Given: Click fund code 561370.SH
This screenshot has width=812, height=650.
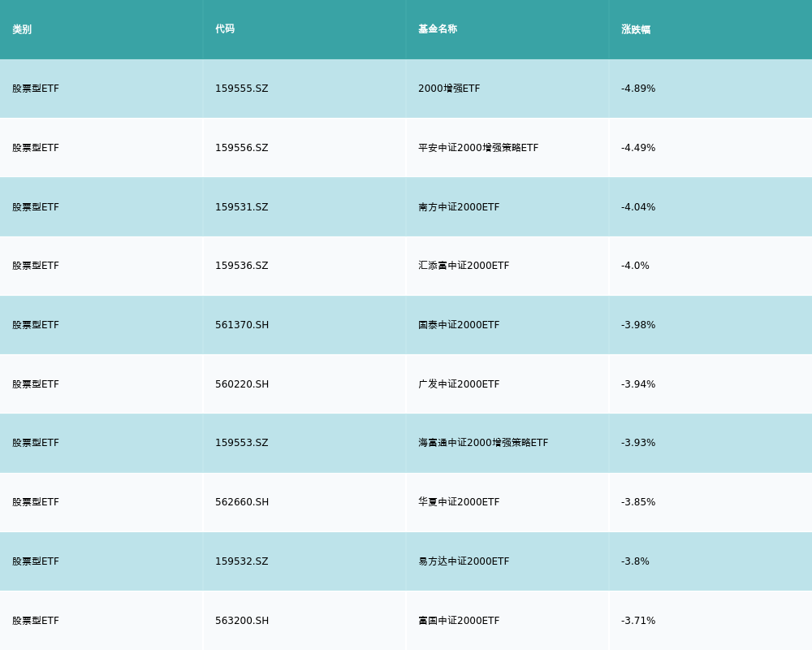Looking at the screenshot, I should (242, 325).
